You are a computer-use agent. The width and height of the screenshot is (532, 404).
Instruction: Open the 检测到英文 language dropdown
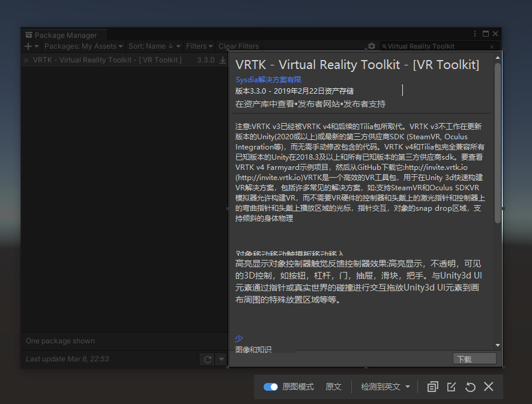tap(384, 387)
